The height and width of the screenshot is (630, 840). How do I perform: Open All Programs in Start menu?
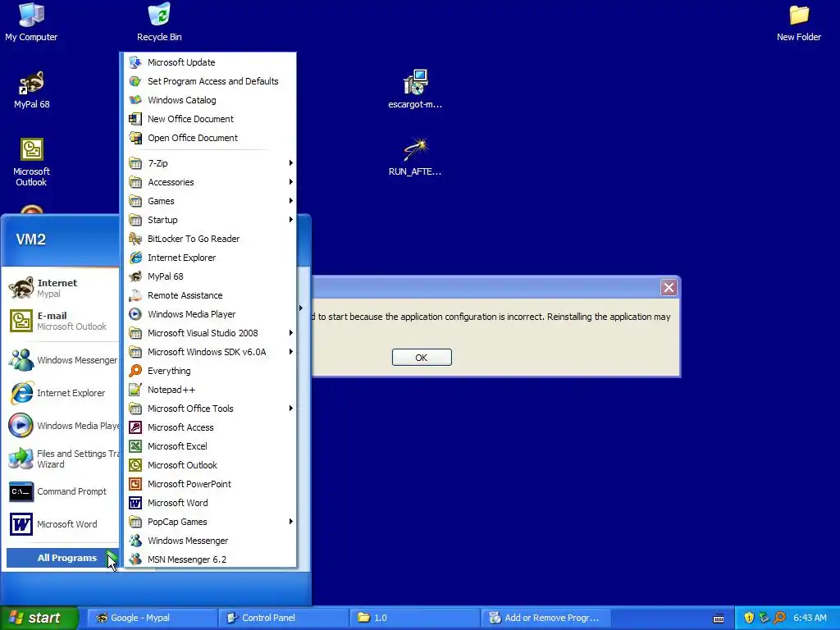pos(62,558)
